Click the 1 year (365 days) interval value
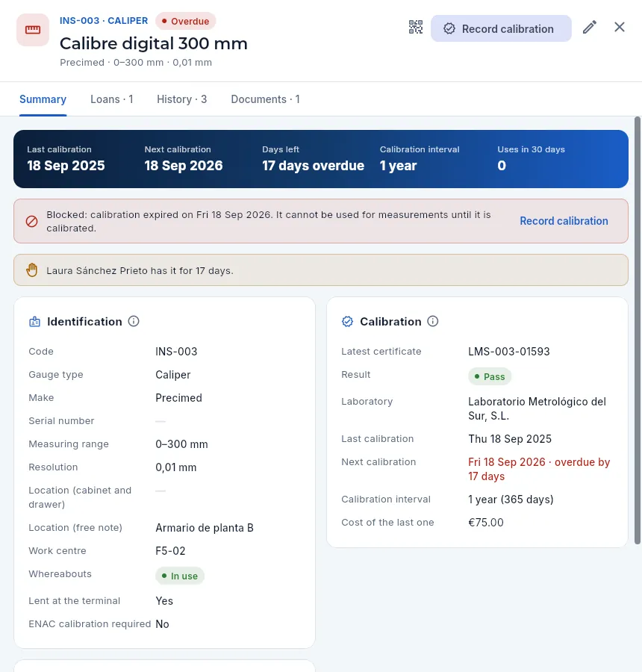Image resolution: width=642 pixels, height=672 pixels. click(x=511, y=500)
